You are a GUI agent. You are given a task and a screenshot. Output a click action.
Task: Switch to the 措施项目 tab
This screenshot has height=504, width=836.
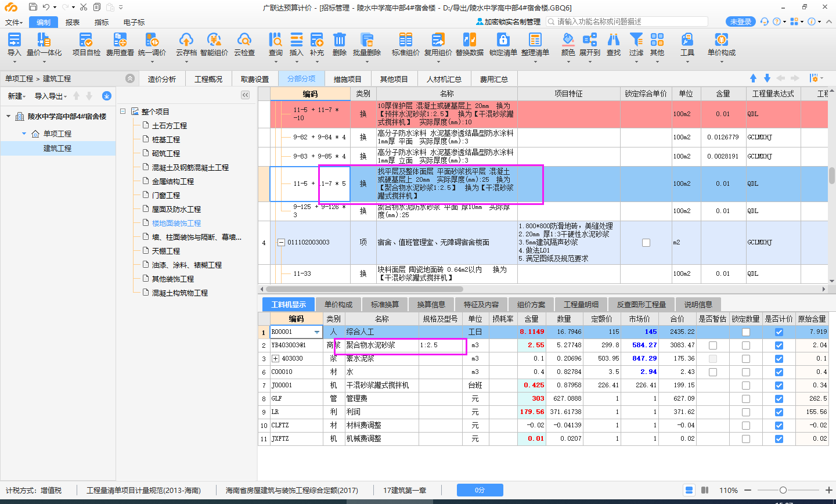347,79
